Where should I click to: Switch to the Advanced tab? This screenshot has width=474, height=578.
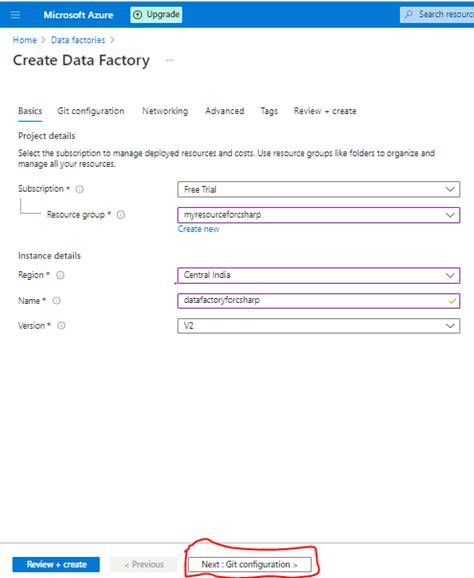point(224,111)
